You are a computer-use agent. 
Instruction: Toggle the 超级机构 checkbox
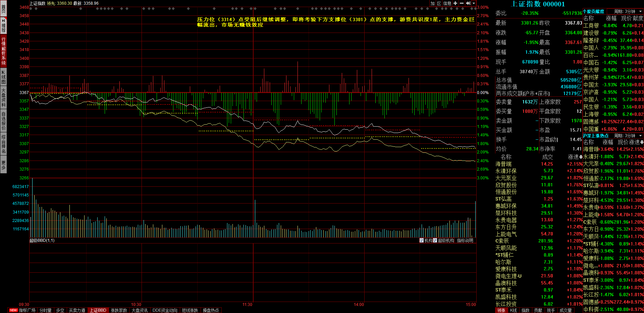[435, 240]
